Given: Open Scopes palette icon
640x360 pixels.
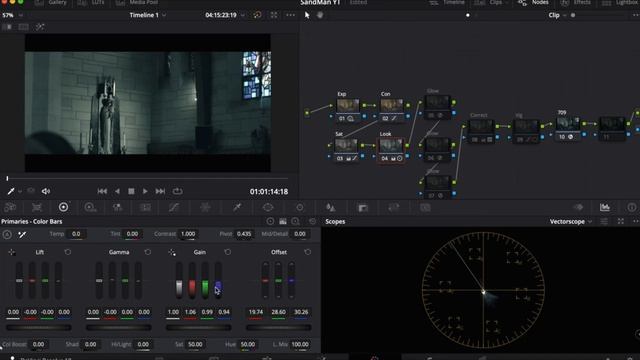Looking at the screenshot, I should [x=605, y=207].
